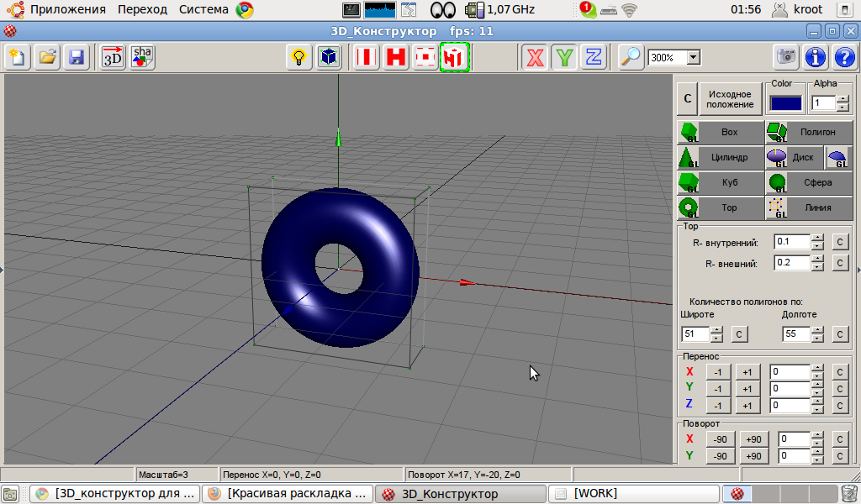This screenshot has width=861, height=504.
Task: Open the info icon in toolbar
Action: pyautogui.click(x=814, y=57)
